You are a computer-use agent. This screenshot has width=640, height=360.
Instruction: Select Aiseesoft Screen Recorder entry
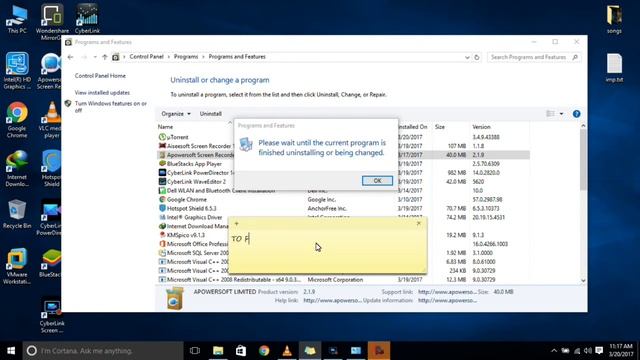(199, 146)
